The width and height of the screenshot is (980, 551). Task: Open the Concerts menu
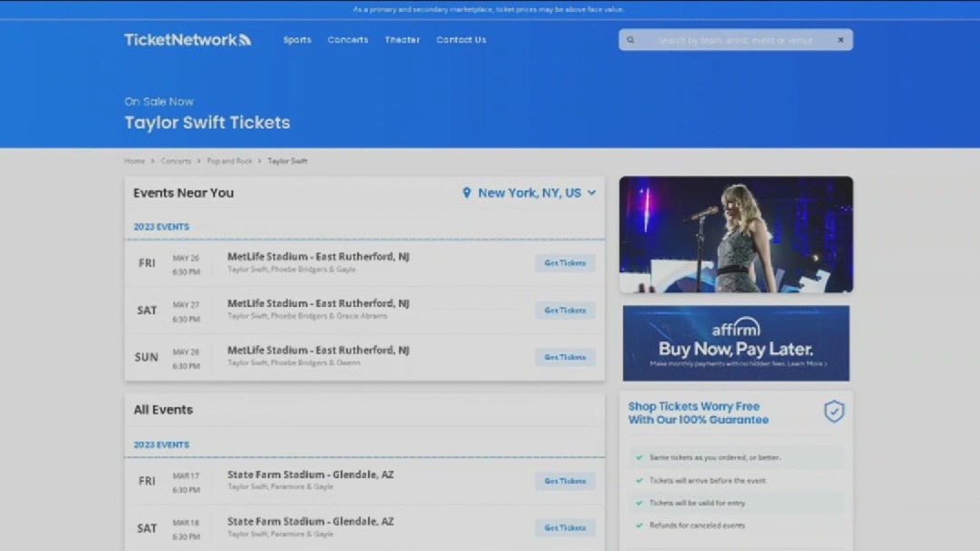pyautogui.click(x=347, y=39)
